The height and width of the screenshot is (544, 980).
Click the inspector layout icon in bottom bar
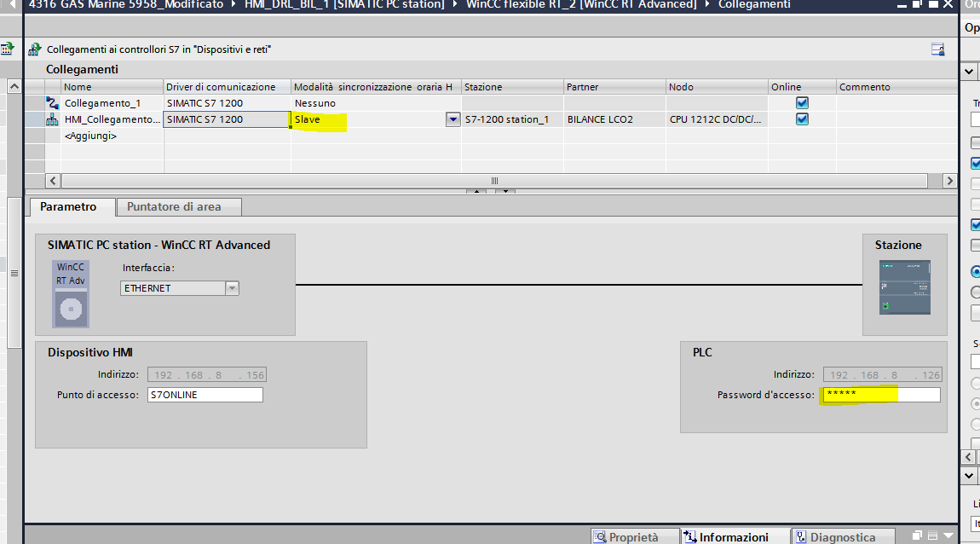pos(932,535)
